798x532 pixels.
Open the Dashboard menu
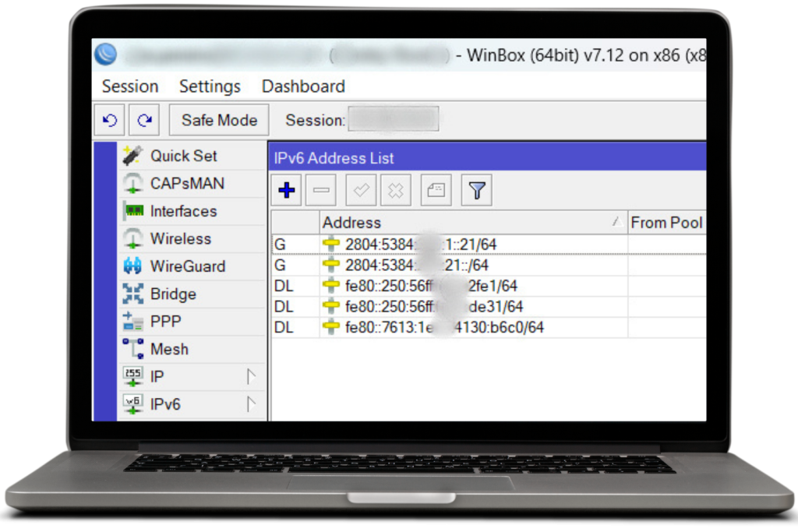303,86
